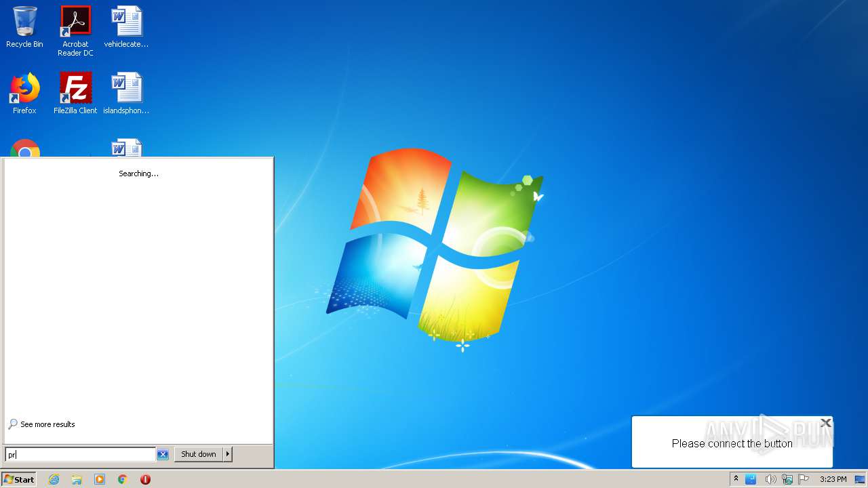Viewport: 868px width, 488px height.
Task: Click the Show desktop button
Action: pyautogui.click(x=860, y=479)
